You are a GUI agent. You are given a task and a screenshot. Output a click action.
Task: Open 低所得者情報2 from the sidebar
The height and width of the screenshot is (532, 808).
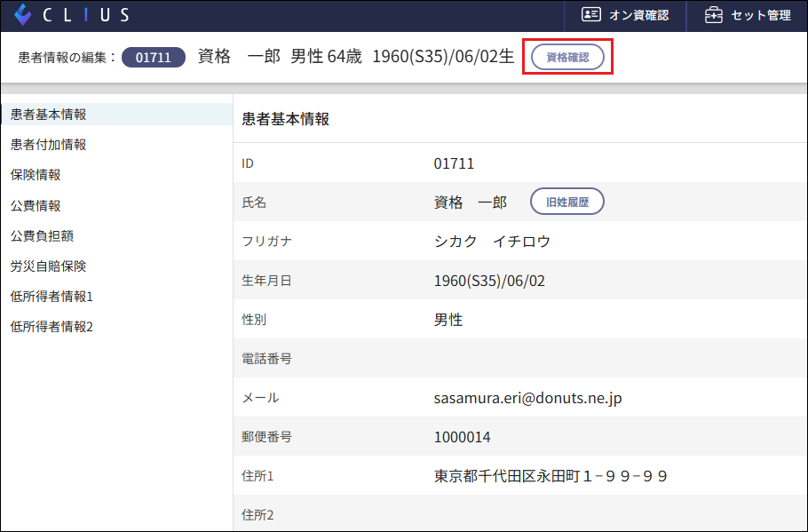click(50, 327)
